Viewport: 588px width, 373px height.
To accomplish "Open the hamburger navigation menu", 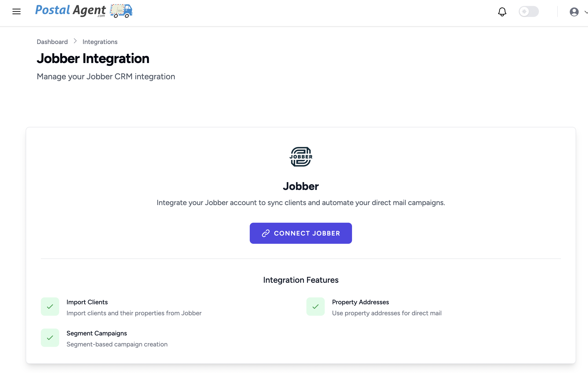I will click(16, 11).
